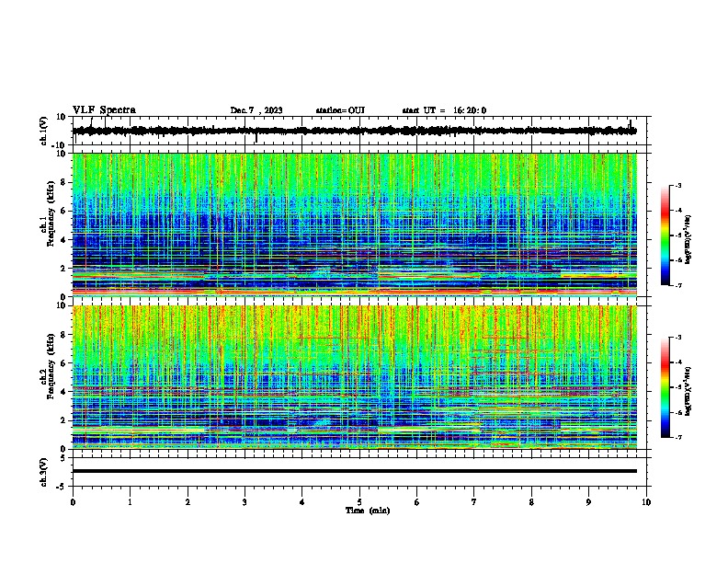This screenshot has width=728, height=563.
Task: Select the "Dec. 7, 2023" date text
Action: coord(256,110)
